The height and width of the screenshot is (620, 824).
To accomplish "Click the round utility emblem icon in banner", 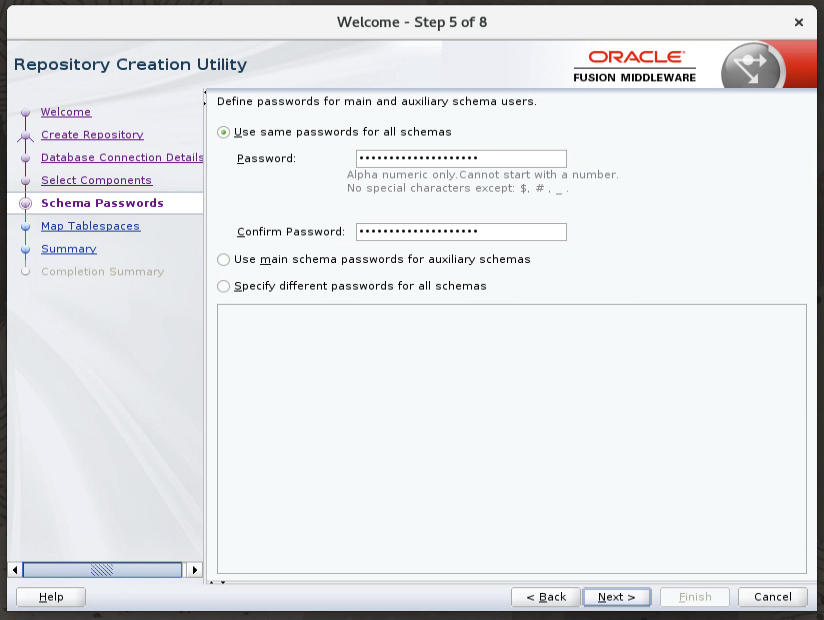I will click(753, 66).
